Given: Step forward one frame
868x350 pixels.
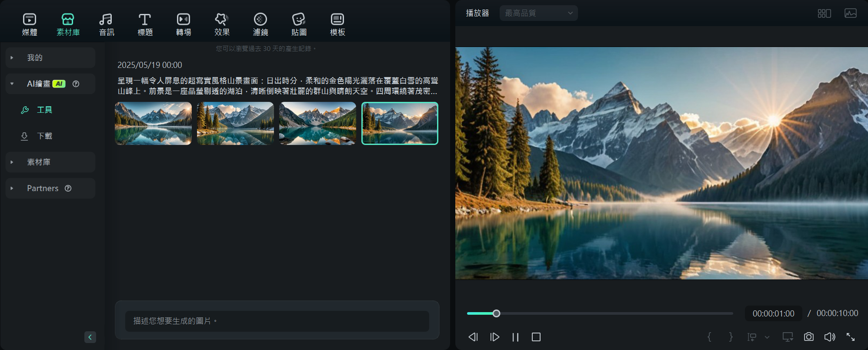Looking at the screenshot, I should (494, 337).
